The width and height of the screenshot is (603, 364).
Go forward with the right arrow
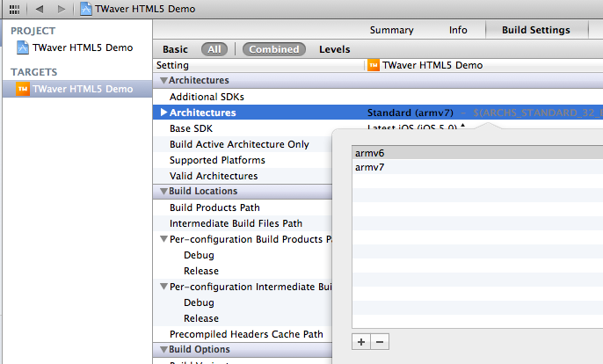pyautogui.click(x=62, y=9)
